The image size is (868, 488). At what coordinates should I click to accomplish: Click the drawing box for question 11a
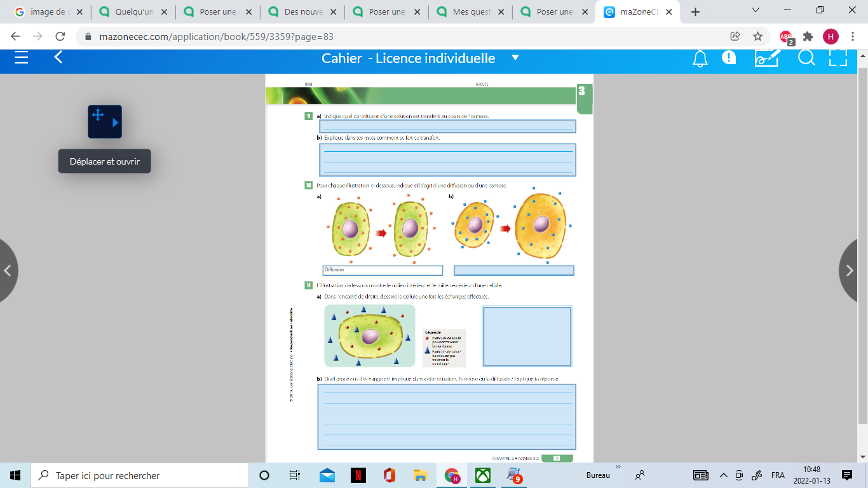527,337
